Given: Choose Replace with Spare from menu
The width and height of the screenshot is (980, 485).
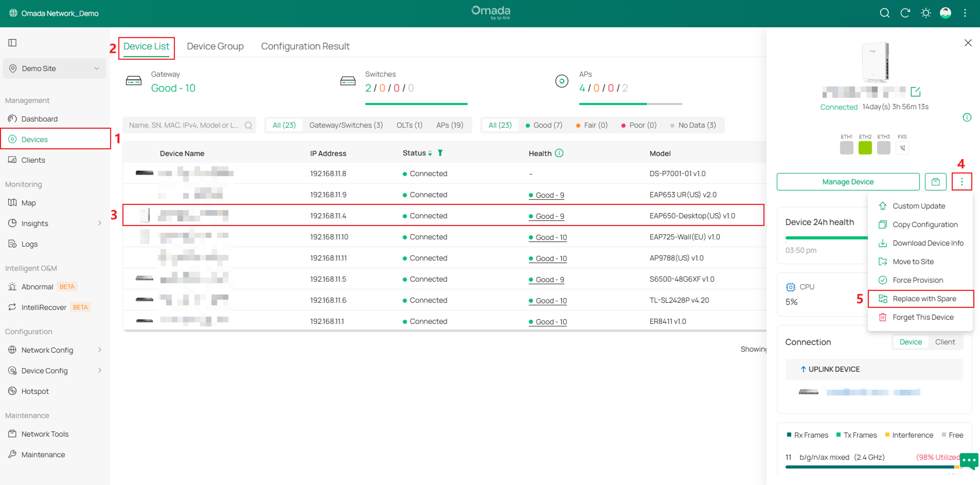Looking at the screenshot, I should pyautogui.click(x=921, y=299).
